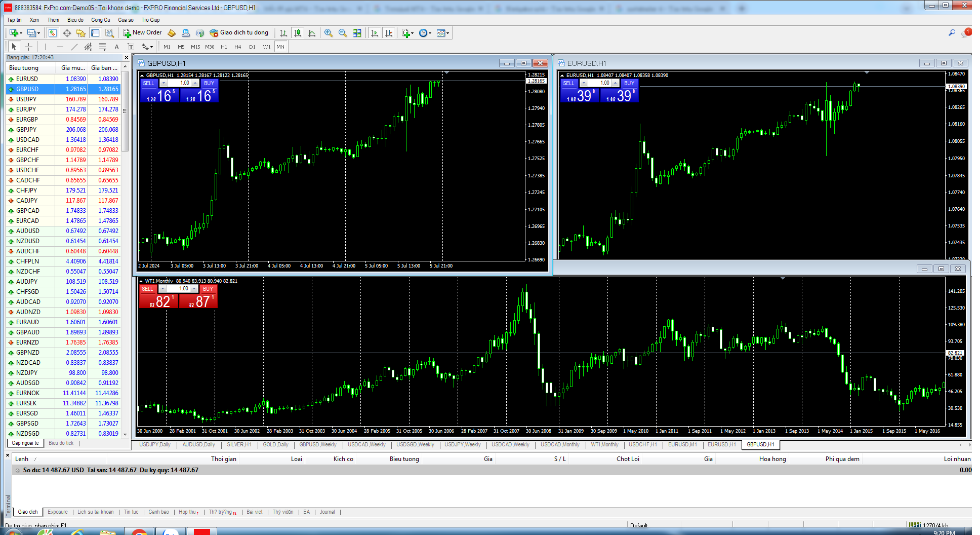The height and width of the screenshot is (535, 980).
Task: Select the H1 timeframe
Action: click(224, 47)
